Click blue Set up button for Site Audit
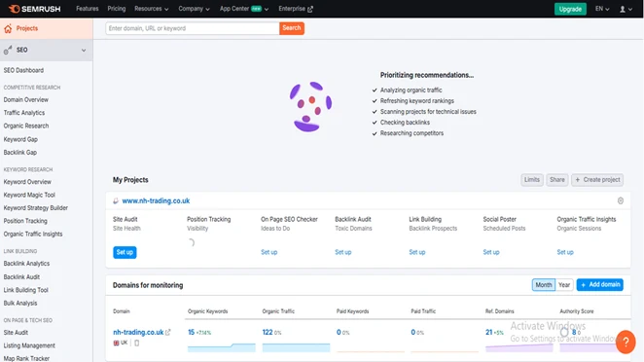 [x=125, y=252]
